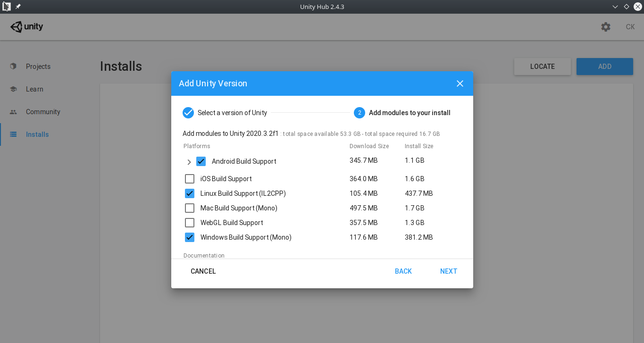Click the '364.0 MB' download size value

[x=364, y=179]
